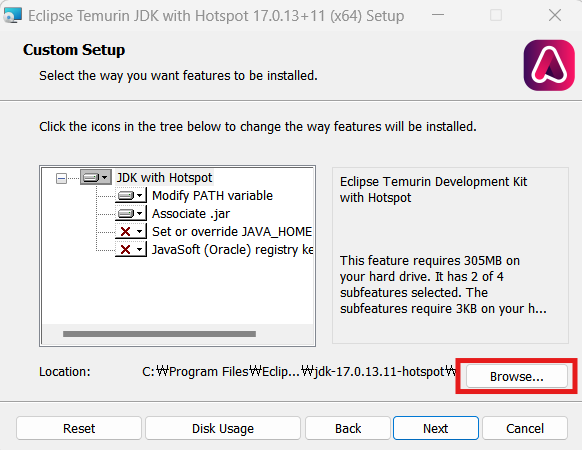
Task: Click the Adoptium logo in the header
Action: click(x=549, y=65)
